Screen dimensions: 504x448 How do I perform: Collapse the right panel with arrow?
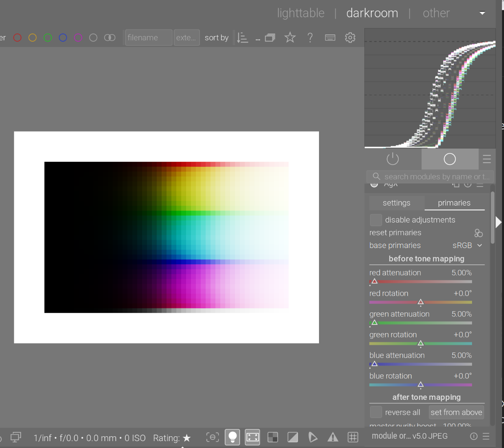[x=499, y=222]
